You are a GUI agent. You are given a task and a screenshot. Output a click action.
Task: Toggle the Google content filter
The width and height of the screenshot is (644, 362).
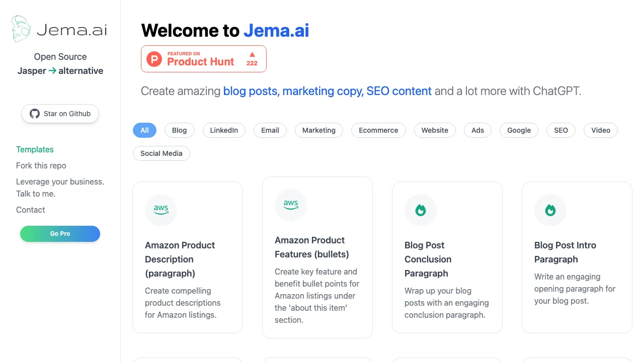(519, 130)
